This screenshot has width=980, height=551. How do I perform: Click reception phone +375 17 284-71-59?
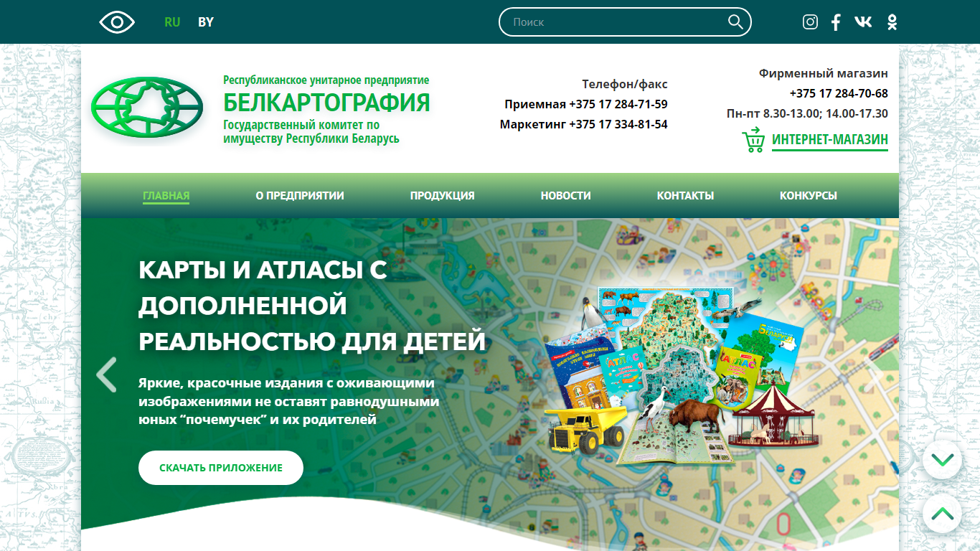coord(618,104)
